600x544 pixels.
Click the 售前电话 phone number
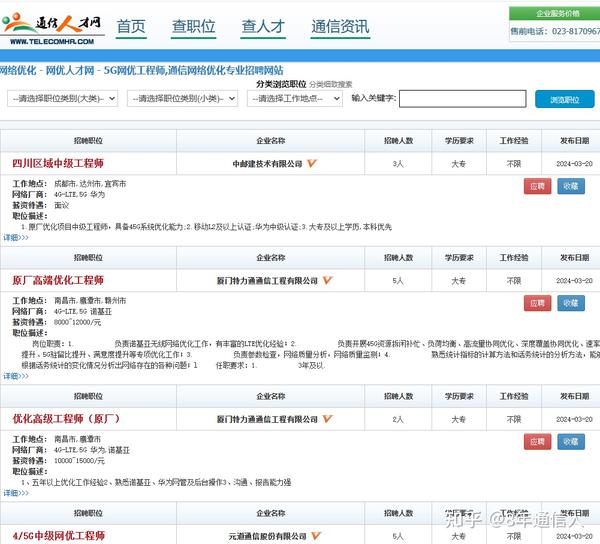576,31
